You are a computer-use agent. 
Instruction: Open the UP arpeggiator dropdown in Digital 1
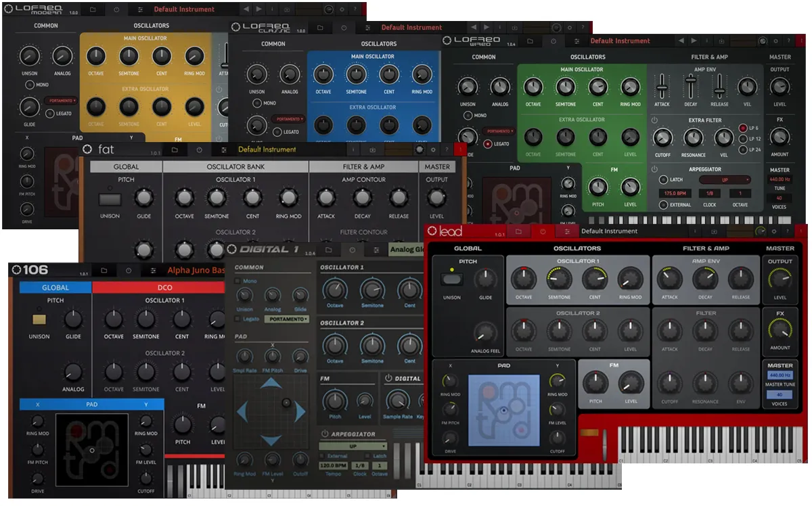pyautogui.click(x=353, y=446)
